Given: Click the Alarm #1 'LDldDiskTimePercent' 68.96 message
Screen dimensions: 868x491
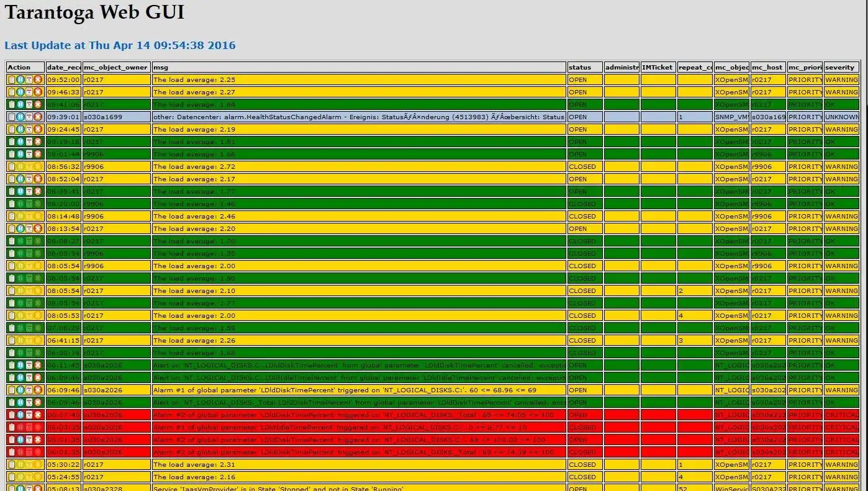Looking at the screenshot, I should tap(345, 390).
